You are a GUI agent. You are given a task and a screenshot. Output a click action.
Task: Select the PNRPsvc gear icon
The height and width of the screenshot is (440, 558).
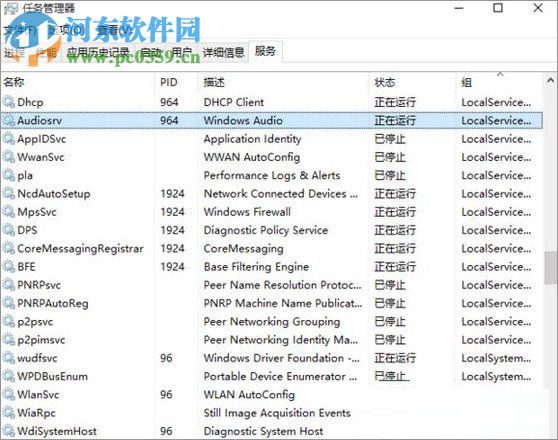click(x=9, y=285)
